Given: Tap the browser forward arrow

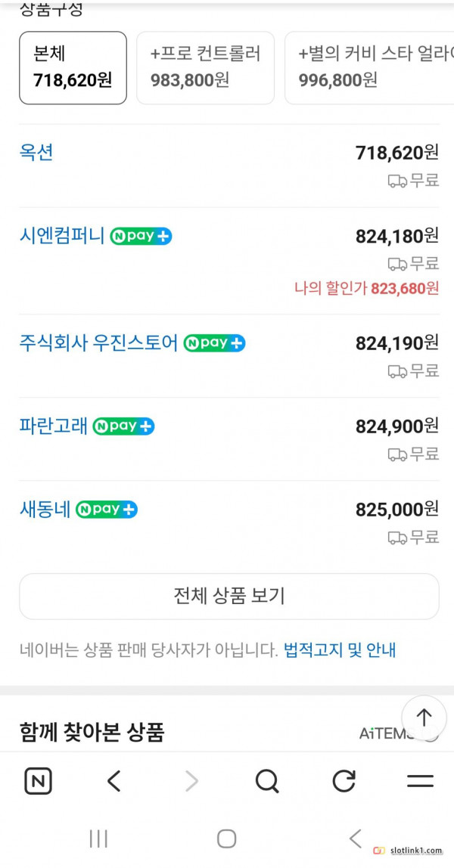Looking at the screenshot, I should coord(191,780).
